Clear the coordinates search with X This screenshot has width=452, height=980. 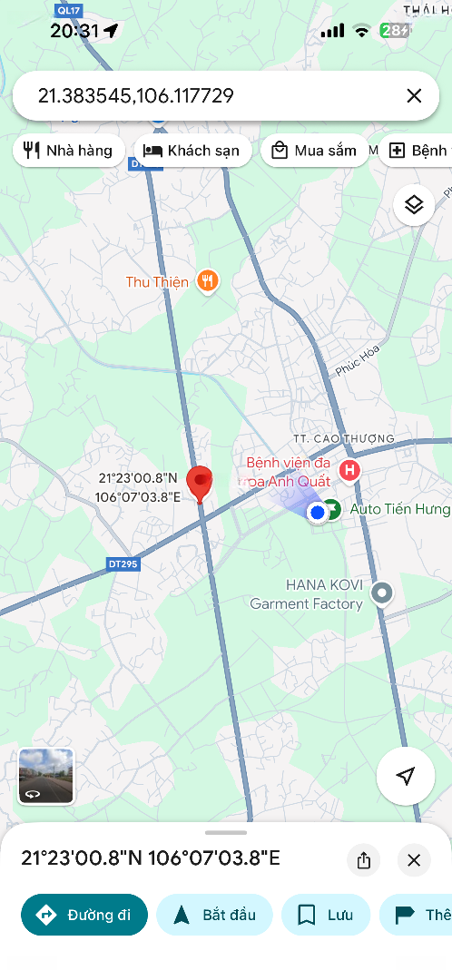tap(414, 95)
